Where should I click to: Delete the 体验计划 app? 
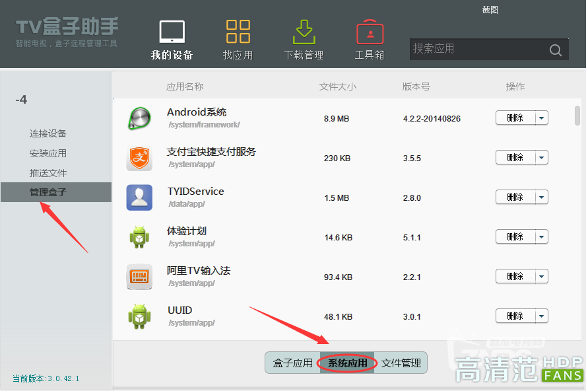click(515, 237)
